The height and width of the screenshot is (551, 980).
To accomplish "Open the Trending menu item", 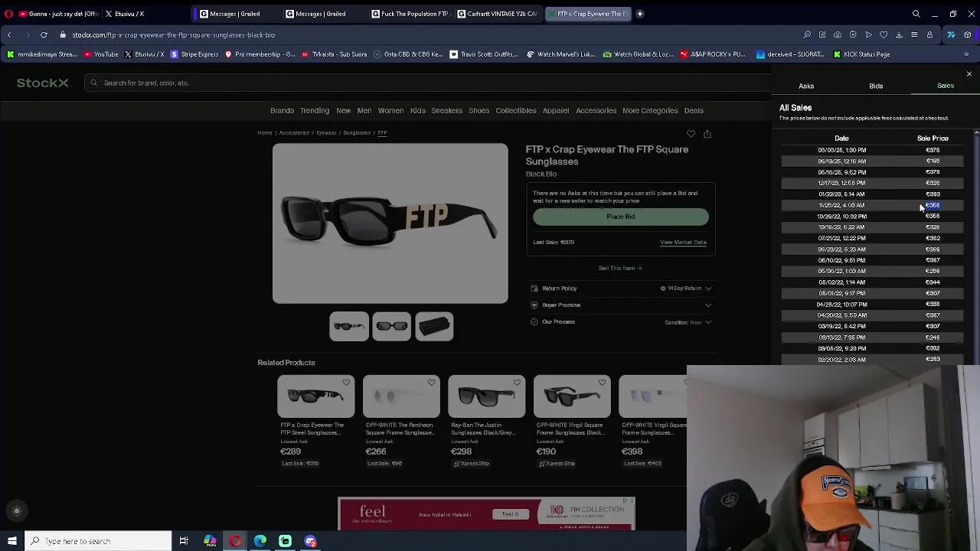I will point(315,110).
